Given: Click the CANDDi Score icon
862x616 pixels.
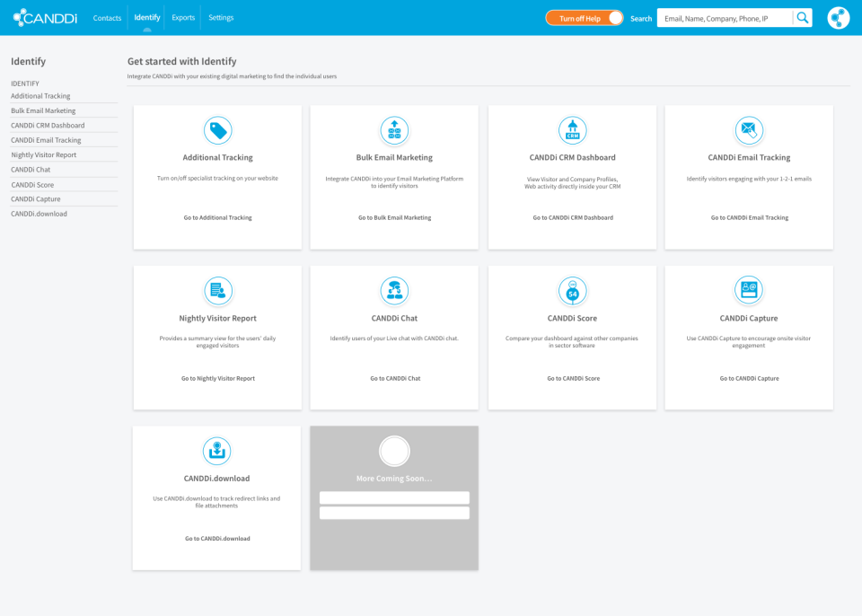Looking at the screenshot, I should coord(572,290).
